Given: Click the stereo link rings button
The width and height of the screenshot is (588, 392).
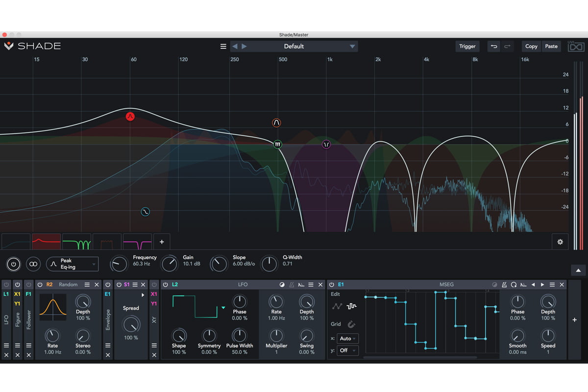Looking at the screenshot, I should click(x=33, y=264).
